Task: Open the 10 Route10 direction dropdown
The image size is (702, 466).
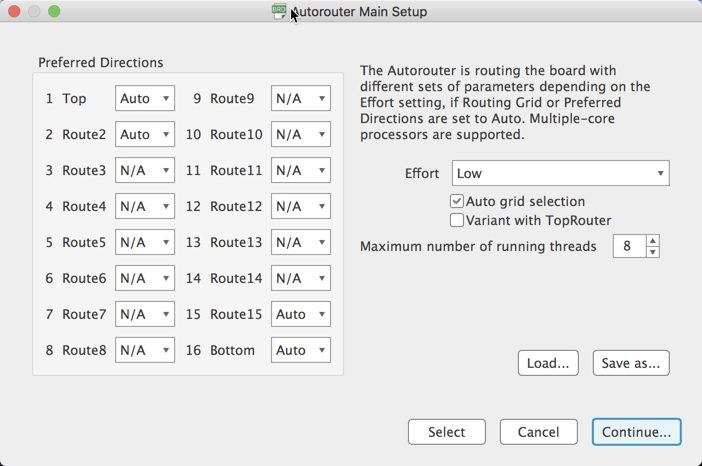Action: (x=301, y=134)
